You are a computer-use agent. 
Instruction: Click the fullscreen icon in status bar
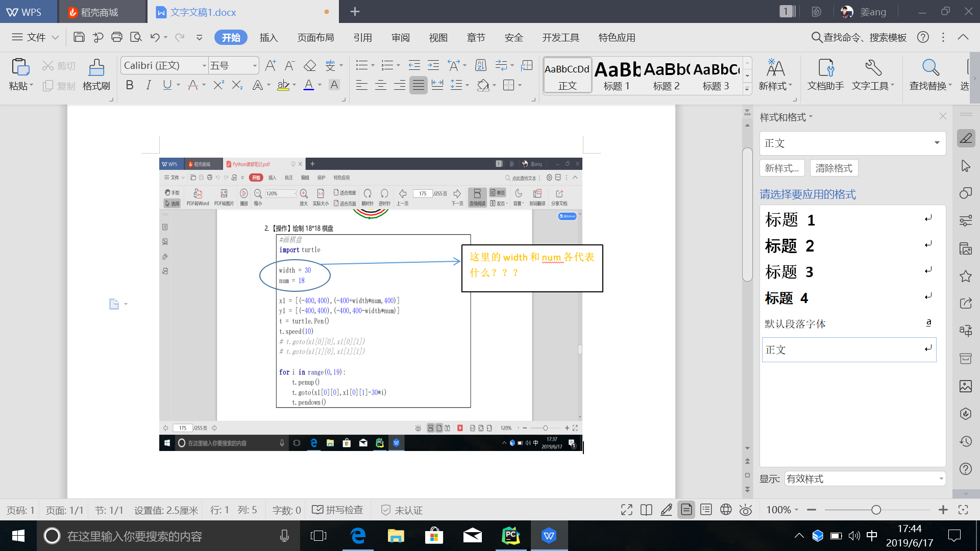point(627,510)
